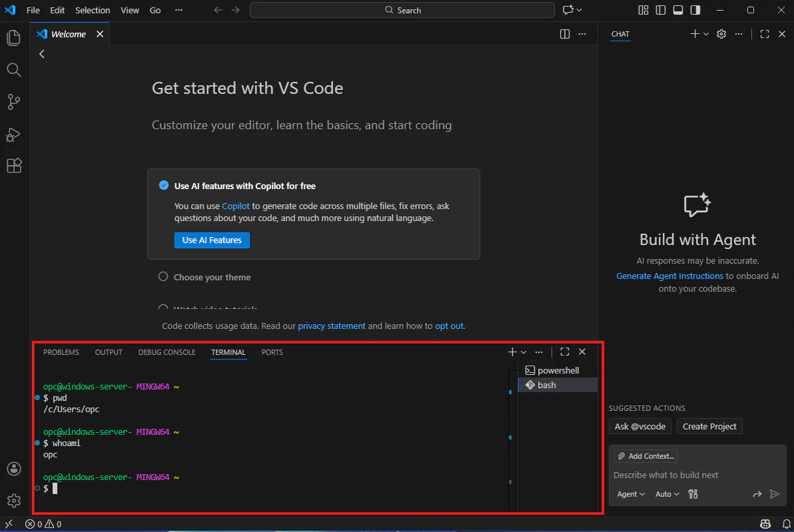The height and width of the screenshot is (532, 794).
Task: Start a new chat with plus icon
Action: pyautogui.click(x=694, y=33)
